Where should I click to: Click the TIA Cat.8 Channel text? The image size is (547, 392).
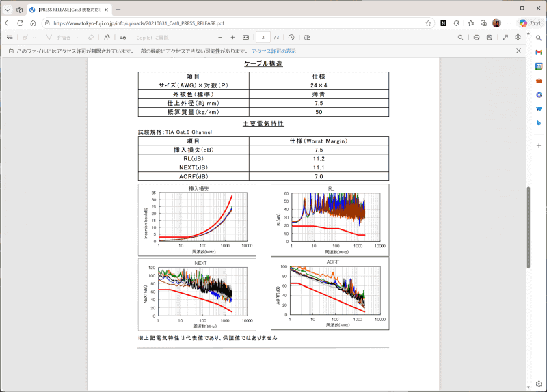[x=189, y=132]
